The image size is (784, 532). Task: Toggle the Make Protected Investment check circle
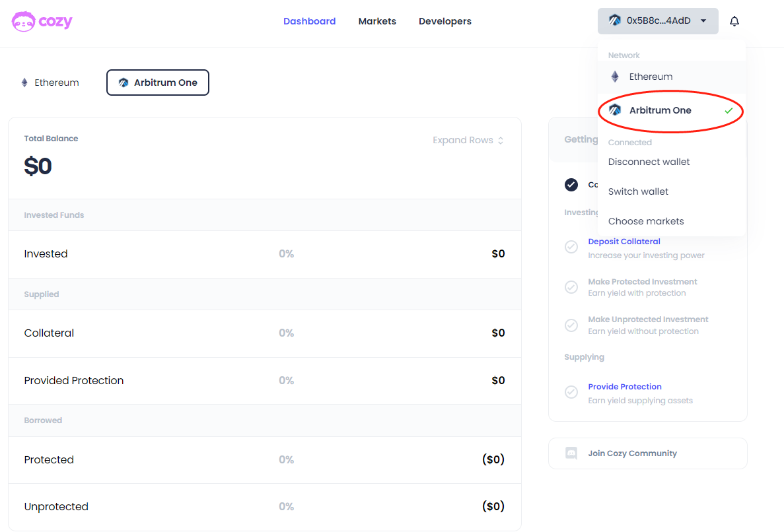[571, 287]
